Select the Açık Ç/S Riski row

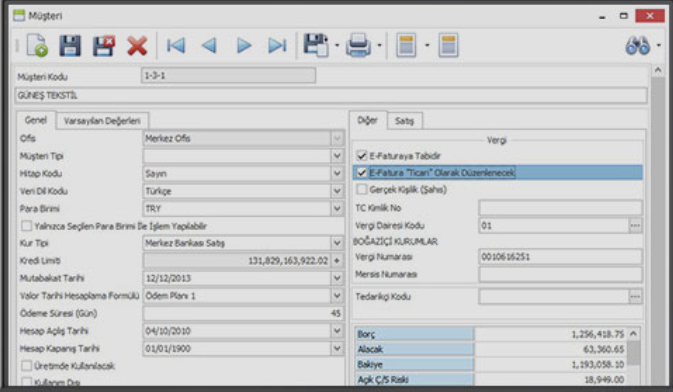491,380
